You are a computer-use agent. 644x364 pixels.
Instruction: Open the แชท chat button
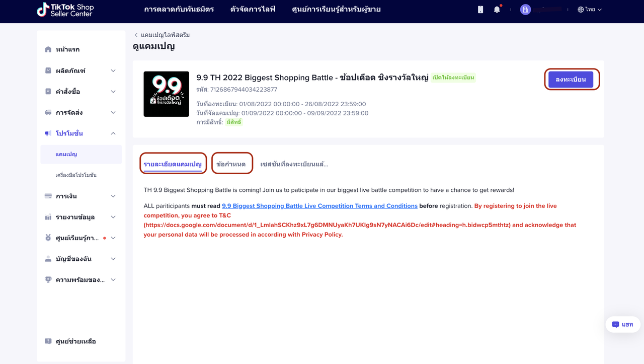tap(623, 325)
